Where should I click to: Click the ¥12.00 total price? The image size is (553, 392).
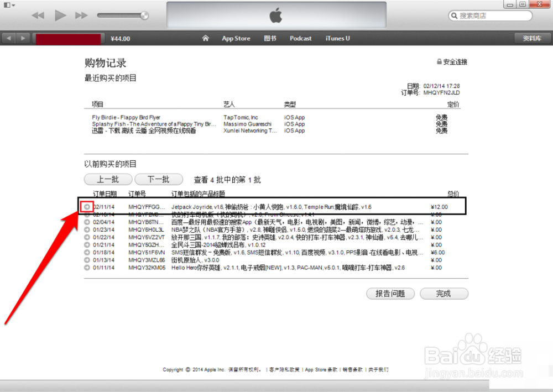(x=439, y=207)
